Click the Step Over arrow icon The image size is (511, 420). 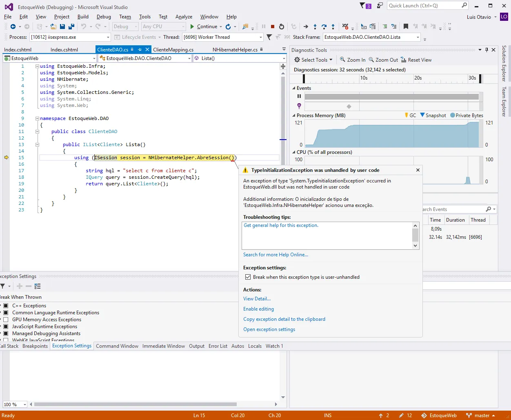click(x=324, y=27)
